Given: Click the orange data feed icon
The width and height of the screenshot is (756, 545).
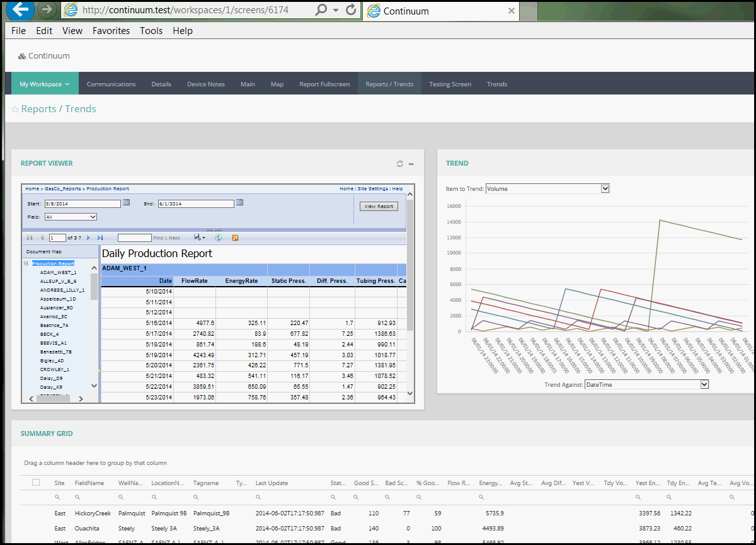Looking at the screenshot, I should 235,238.
